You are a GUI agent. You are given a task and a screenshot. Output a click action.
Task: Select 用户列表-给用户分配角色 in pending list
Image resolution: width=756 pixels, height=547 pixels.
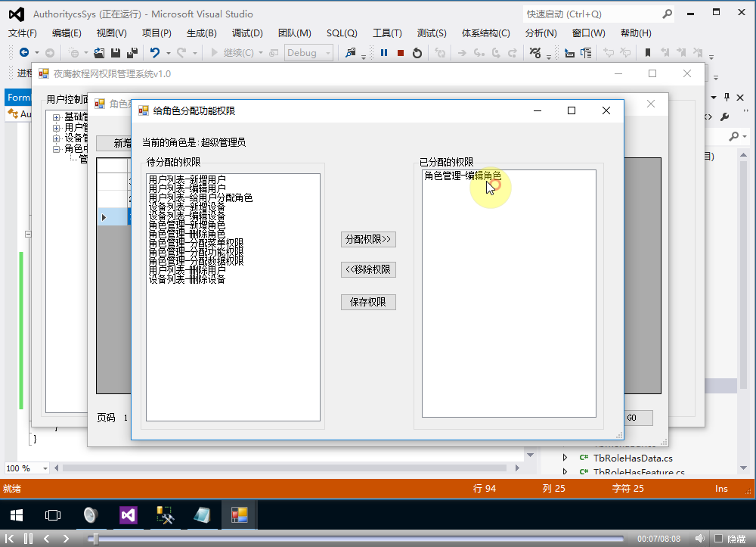pos(200,197)
